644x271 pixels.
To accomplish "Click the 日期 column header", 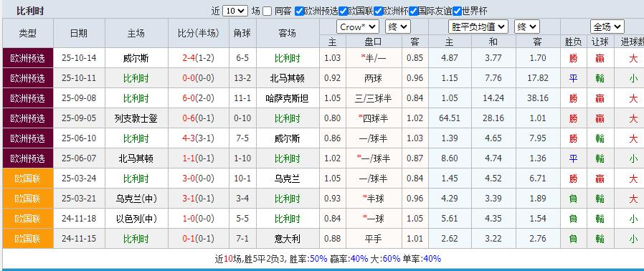I will pyautogui.click(x=79, y=33).
